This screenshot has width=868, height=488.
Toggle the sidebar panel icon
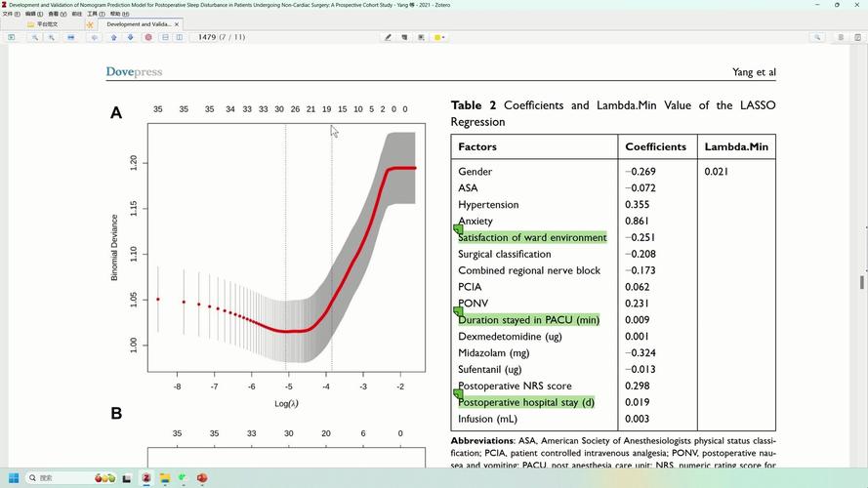click(x=12, y=38)
